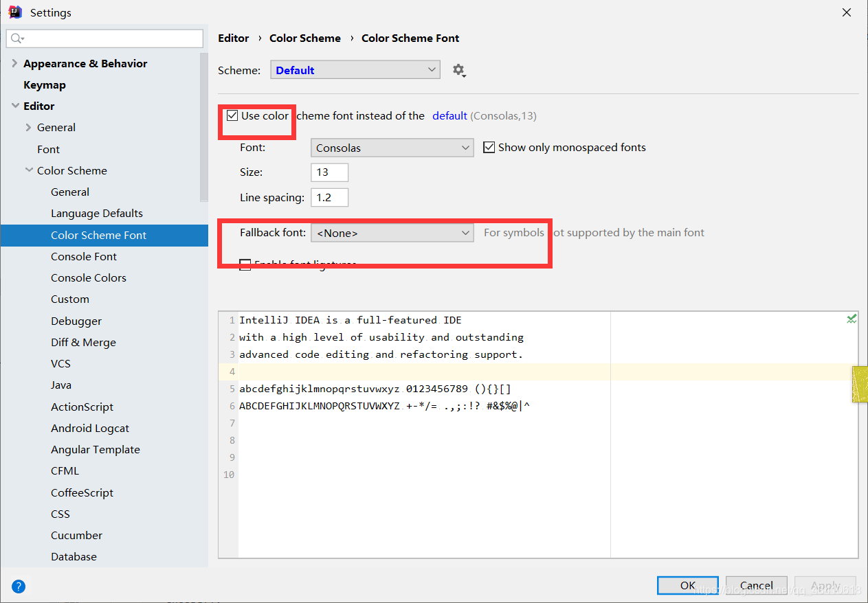Click the font Size input field

click(x=330, y=172)
